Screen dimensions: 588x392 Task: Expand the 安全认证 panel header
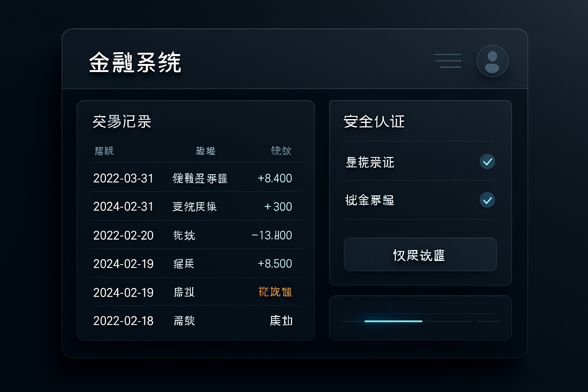click(x=374, y=121)
